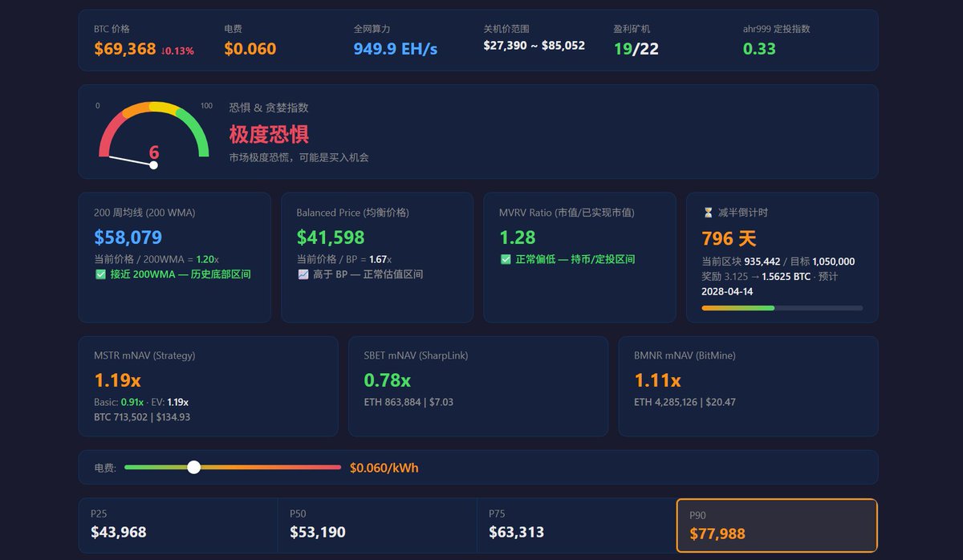Viewport: 963px width, 560px height.
Task: Click the halving countdown progress bar
Action: (x=782, y=308)
